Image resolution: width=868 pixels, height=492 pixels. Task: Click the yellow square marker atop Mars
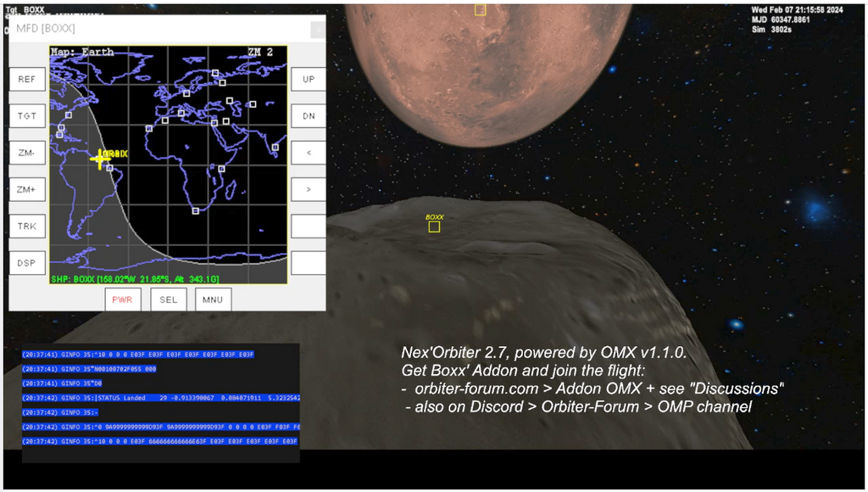[481, 10]
